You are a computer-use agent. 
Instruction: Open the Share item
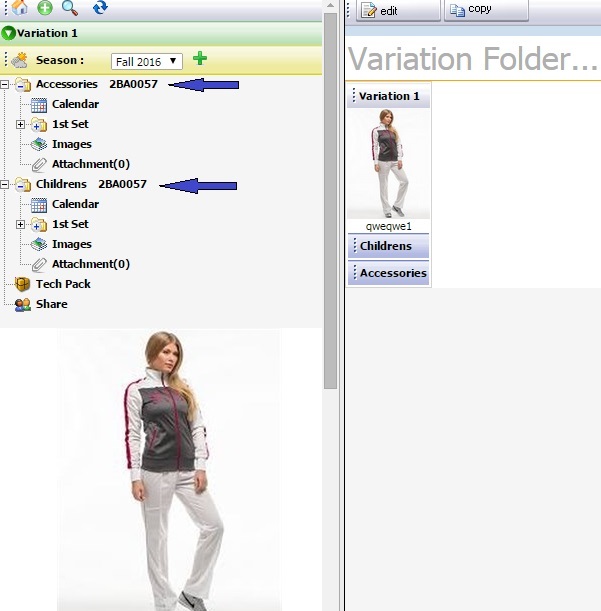click(51, 304)
